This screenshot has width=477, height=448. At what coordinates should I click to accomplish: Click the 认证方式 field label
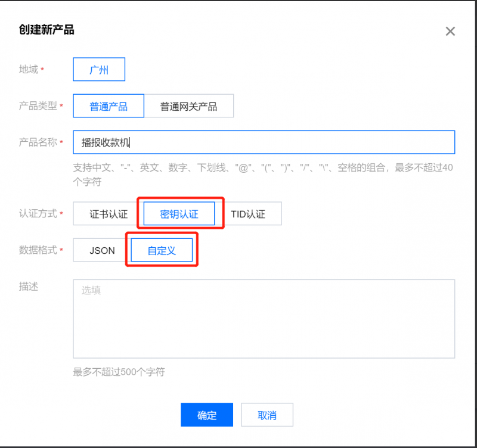tap(38, 214)
